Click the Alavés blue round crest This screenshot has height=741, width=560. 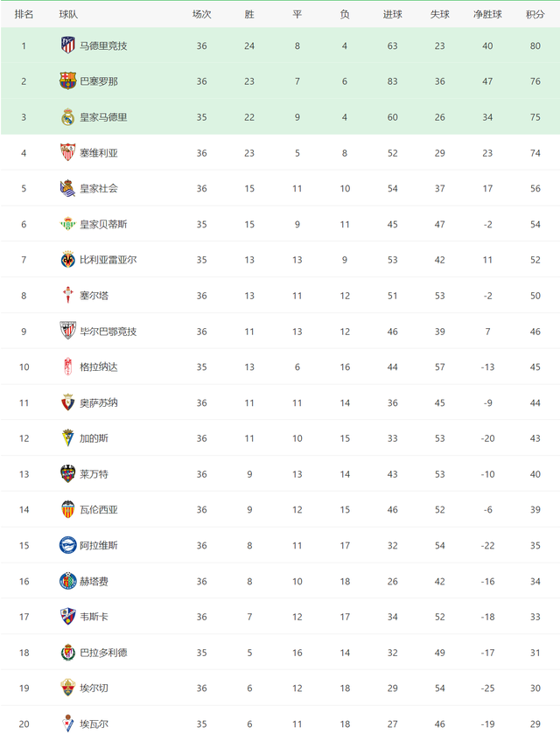(68, 545)
